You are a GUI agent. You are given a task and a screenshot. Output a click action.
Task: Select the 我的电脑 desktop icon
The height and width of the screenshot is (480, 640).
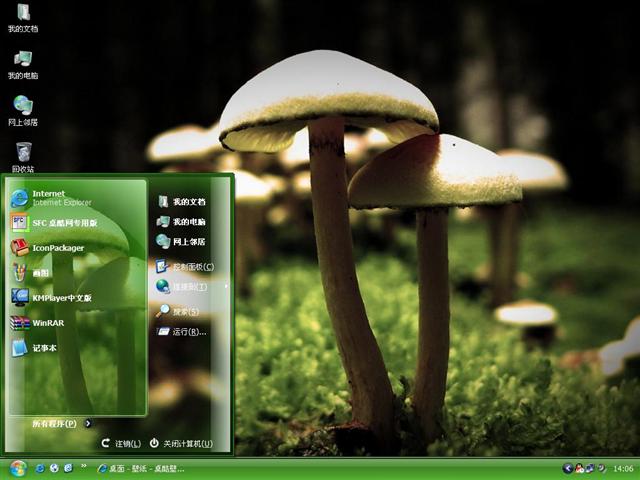point(23,61)
